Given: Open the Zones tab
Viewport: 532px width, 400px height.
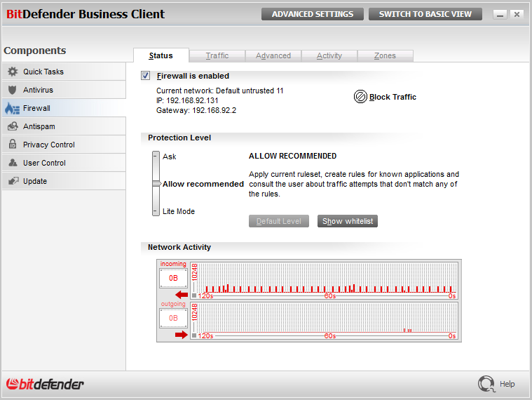Looking at the screenshot, I should (385, 55).
